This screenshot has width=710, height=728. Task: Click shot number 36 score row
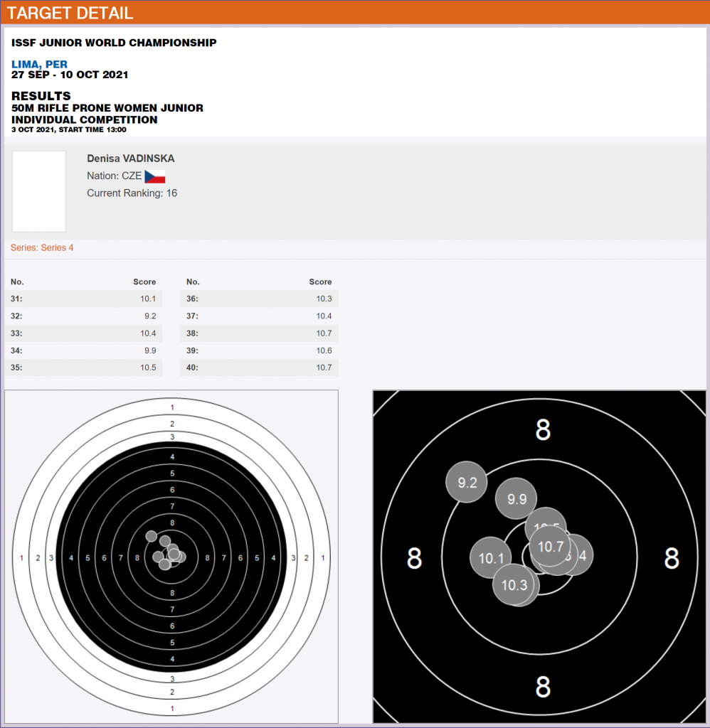[259, 299]
